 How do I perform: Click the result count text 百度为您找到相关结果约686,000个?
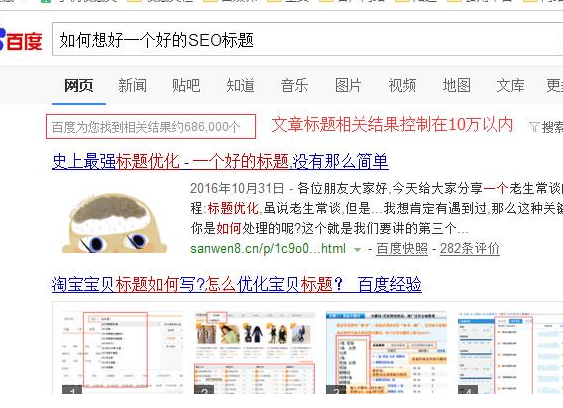click(x=146, y=127)
